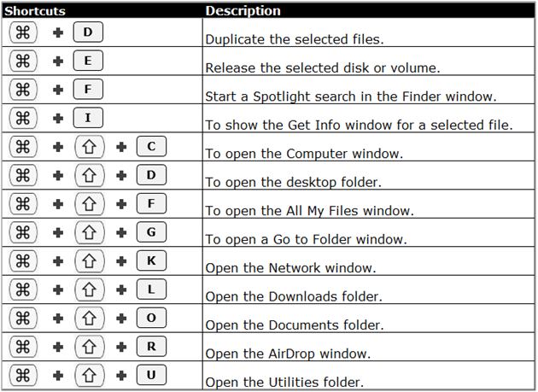Click the text 'Duplicate the selected files.'
The height and width of the screenshot is (392, 538).
coord(295,39)
